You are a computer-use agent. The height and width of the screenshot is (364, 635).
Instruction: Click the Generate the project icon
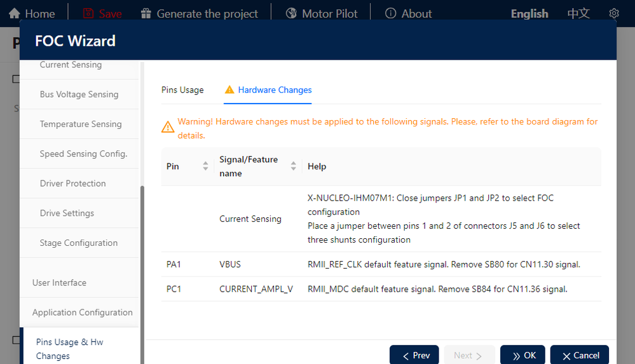[146, 13]
